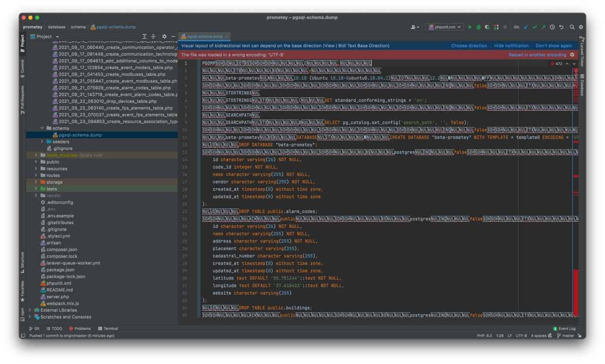The image size is (605, 364).
Task: Expand the public folder
Action: pos(36,162)
